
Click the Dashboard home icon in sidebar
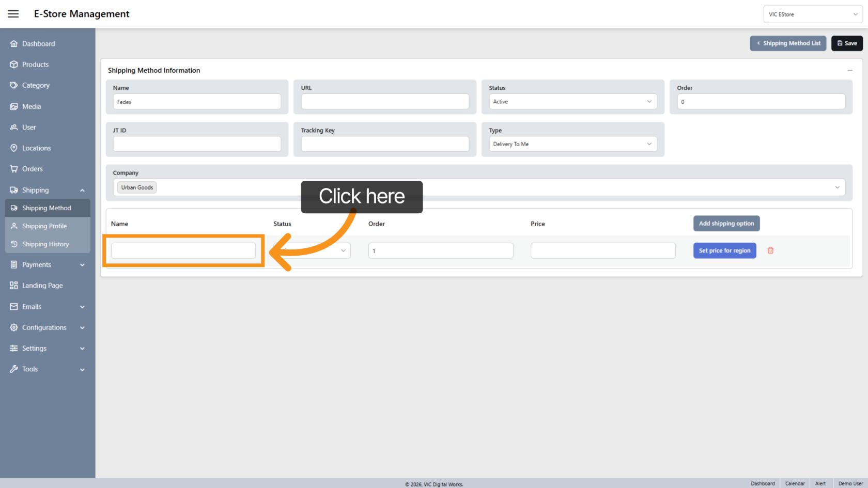click(14, 44)
